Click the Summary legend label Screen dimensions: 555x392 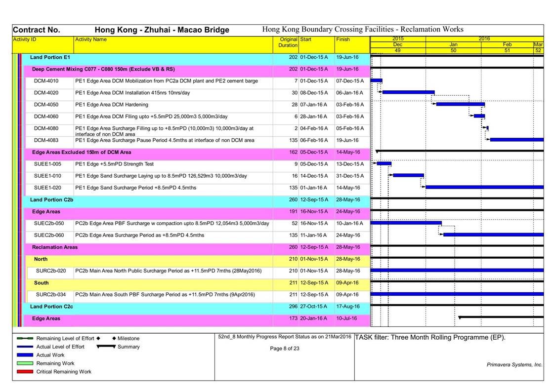128,347
